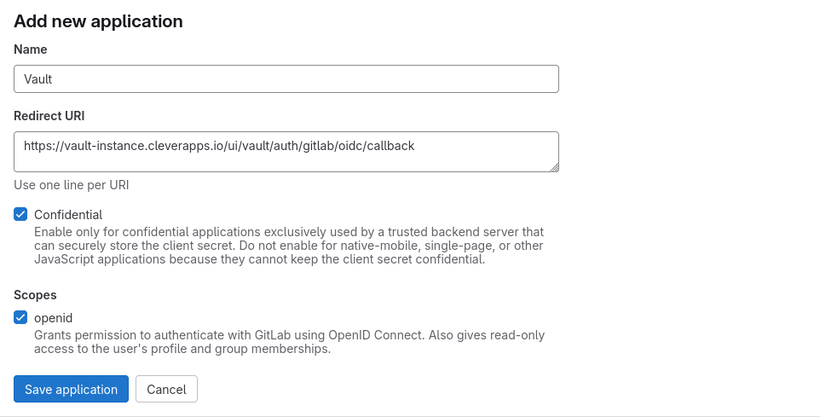Grab the Redirect URI textarea resize handle
The image size is (820, 417).
(553, 166)
